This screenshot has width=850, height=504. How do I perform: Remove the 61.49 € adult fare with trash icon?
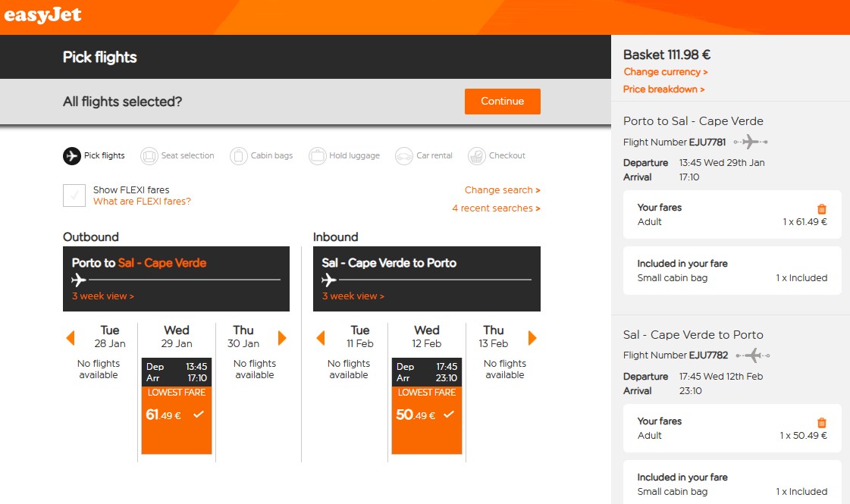point(822,208)
